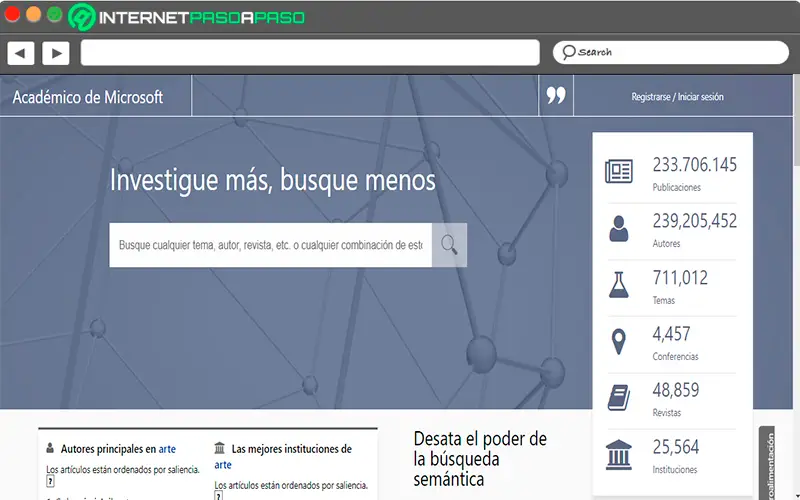The height and width of the screenshot is (500, 800).
Task: Focus the browser address bar
Action: coord(310,53)
